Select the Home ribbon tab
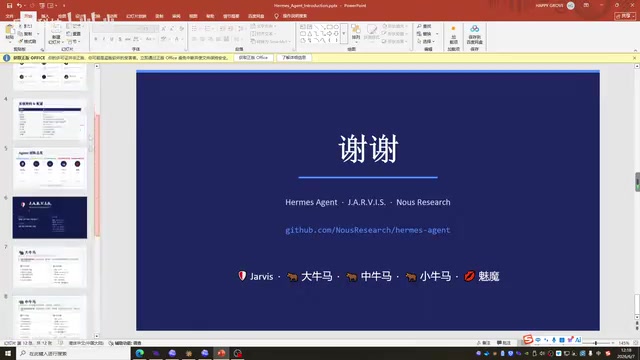Viewport: 640px width, 360px height. coord(28,16)
